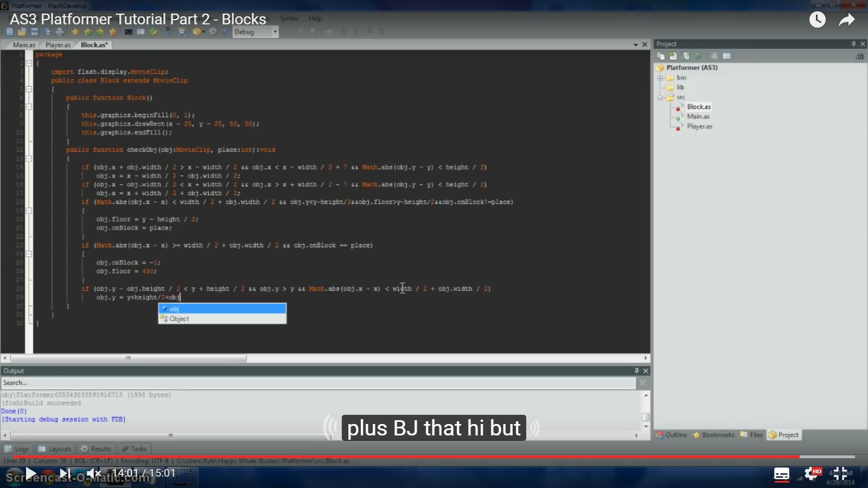Screen dimensions: 868x488
Task: Open Block.as in the project tree
Action: pyautogui.click(x=699, y=107)
